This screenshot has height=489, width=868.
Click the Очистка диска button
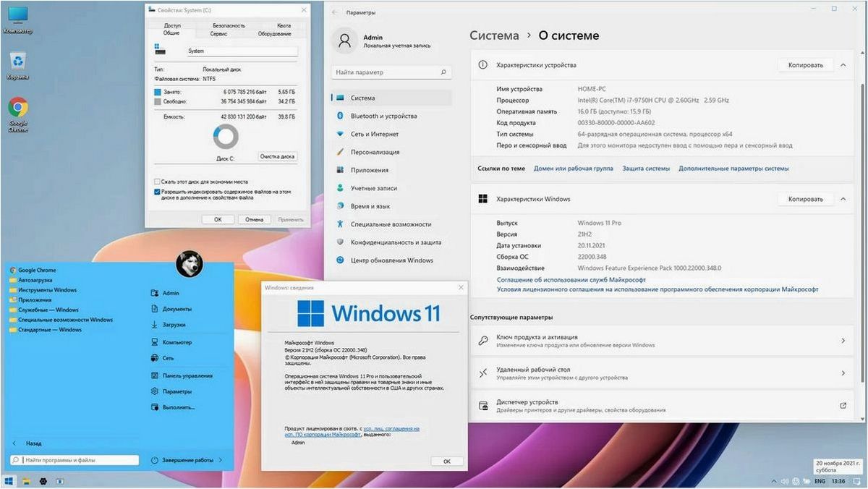coord(278,156)
